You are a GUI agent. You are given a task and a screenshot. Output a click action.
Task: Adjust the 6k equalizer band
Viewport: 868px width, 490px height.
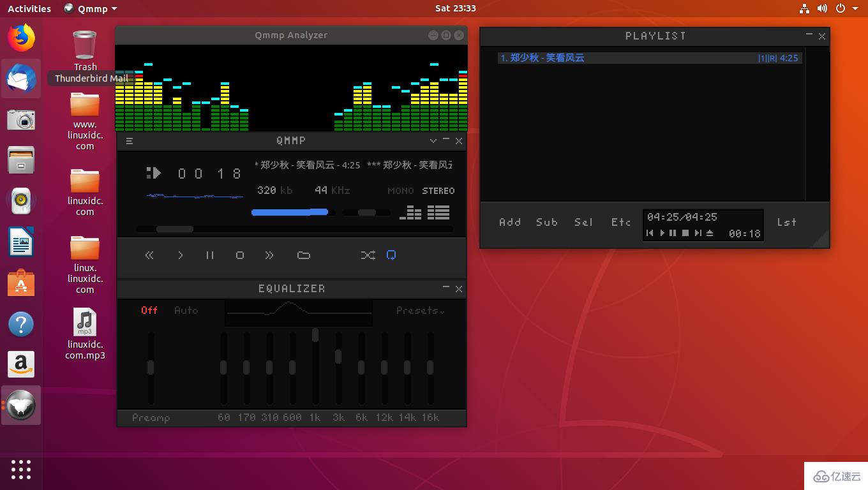pyautogui.click(x=361, y=368)
